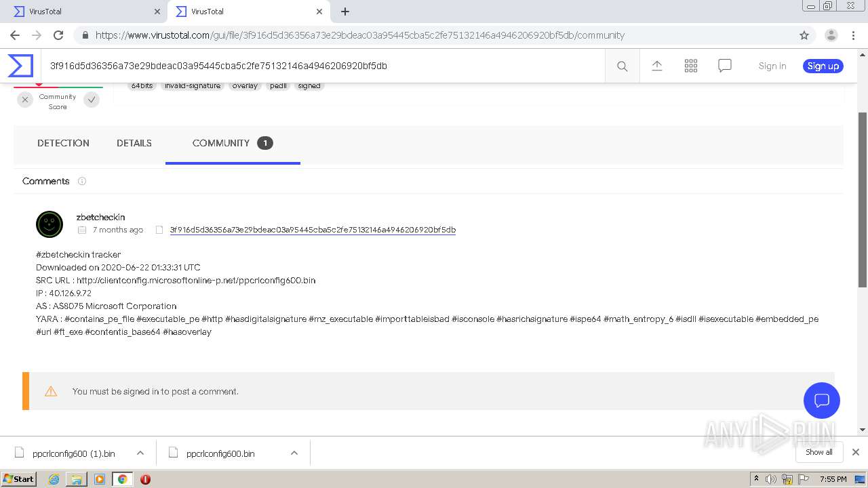Click the 64bits tag

[x=142, y=86]
